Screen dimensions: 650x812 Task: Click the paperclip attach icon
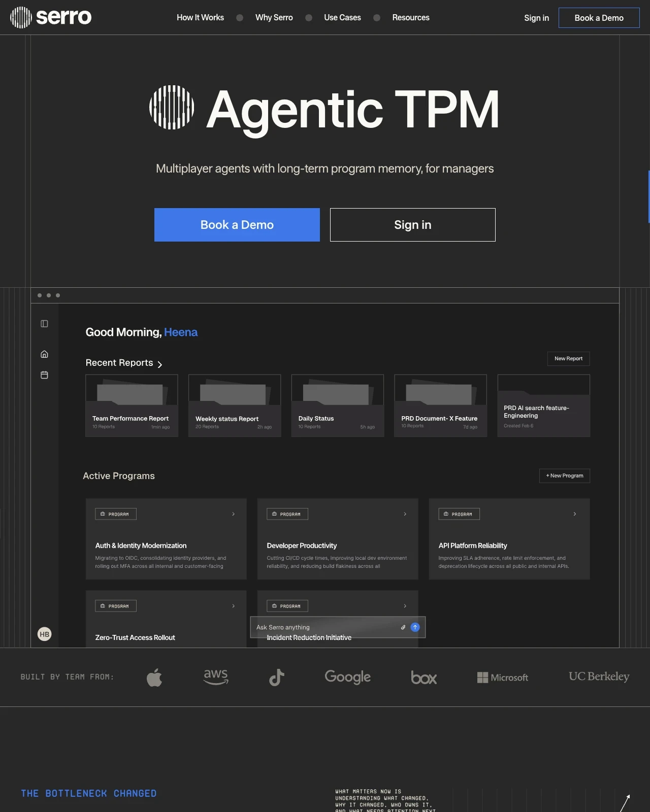[x=403, y=627]
